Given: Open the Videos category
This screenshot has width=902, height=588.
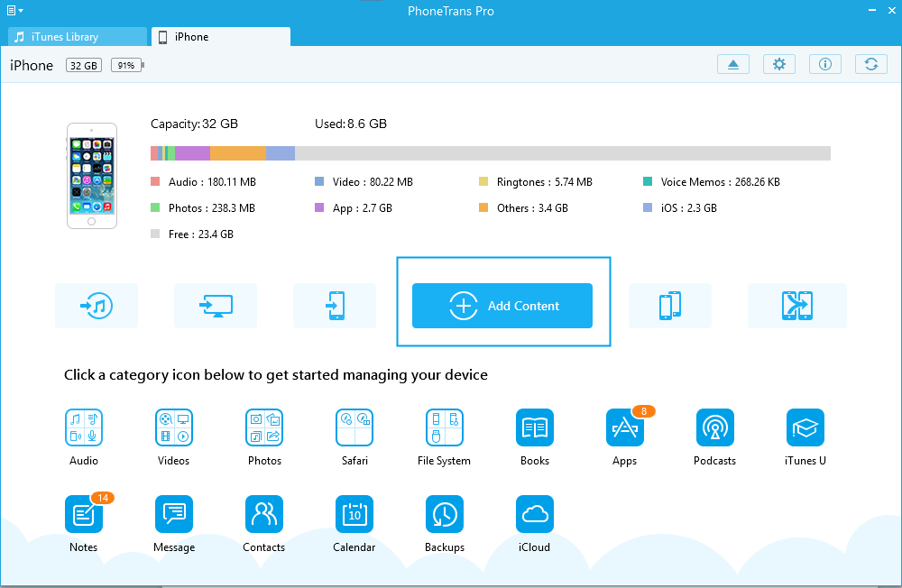Looking at the screenshot, I should [x=173, y=427].
